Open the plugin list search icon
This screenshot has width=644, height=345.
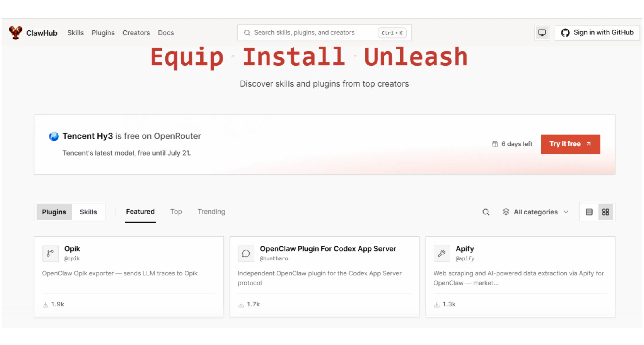click(x=486, y=212)
